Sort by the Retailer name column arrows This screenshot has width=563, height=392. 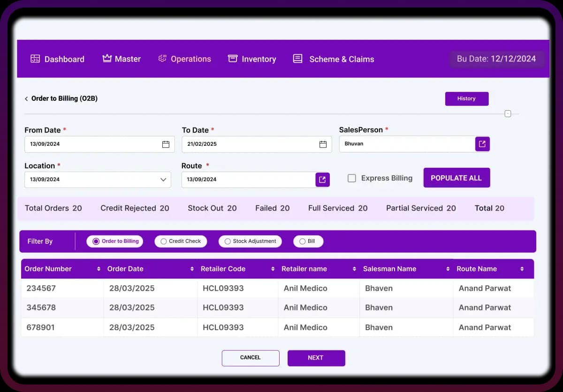point(355,269)
